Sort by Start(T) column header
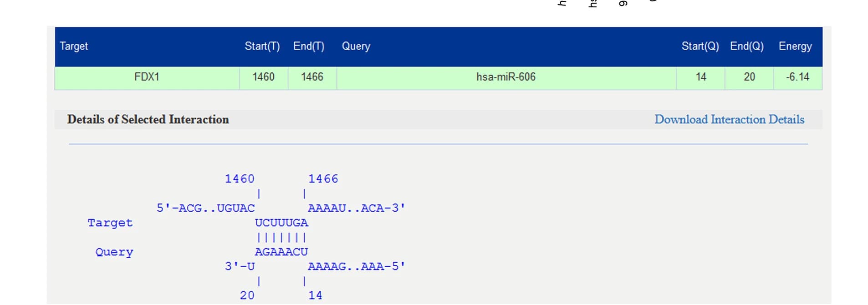This screenshot has height=305, width=868. (x=262, y=46)
